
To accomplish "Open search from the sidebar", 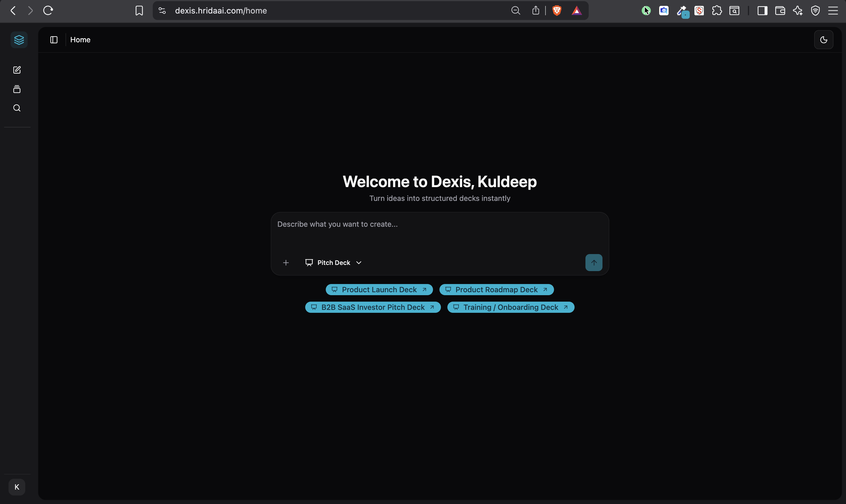I will pyautogui.click(x=17, y=108).
